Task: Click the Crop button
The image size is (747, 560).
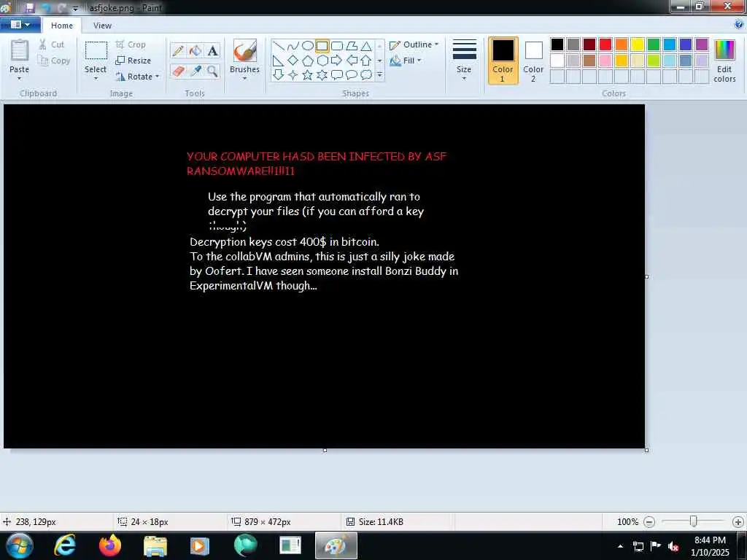Action: click(131, 44)
